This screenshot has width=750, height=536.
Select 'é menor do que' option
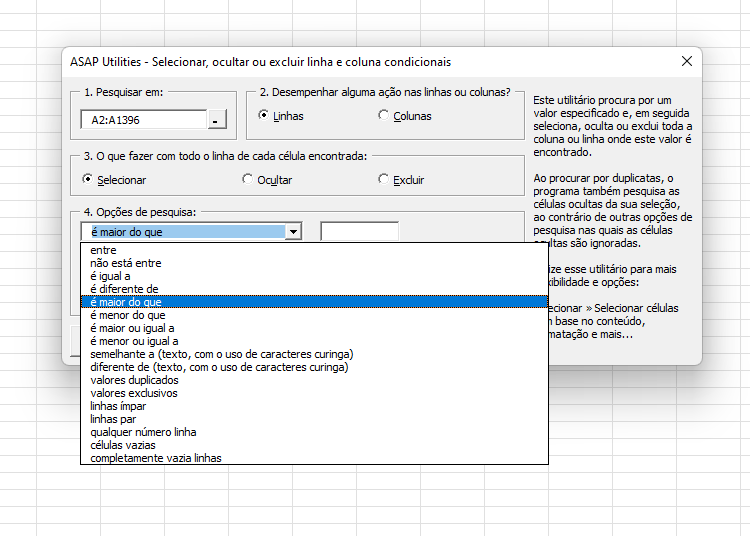(x=314, y=315)
